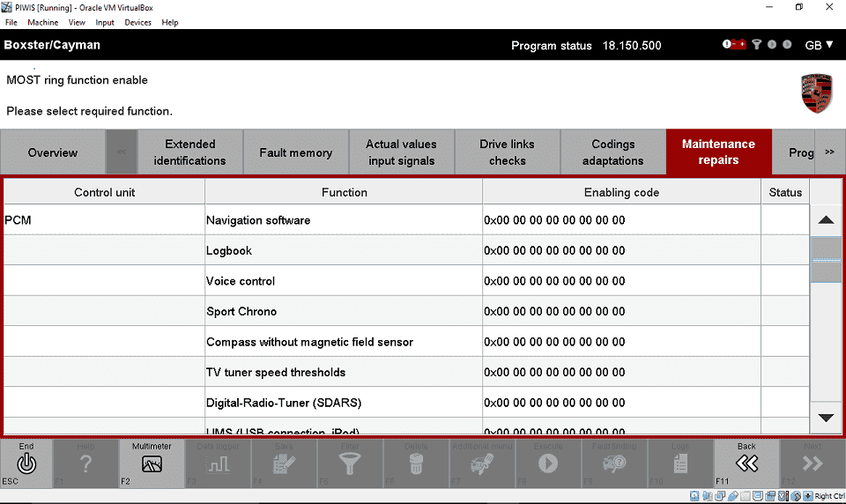Click the Next double-arrow button
Image resolution: width=846 pixels, height=504 pixels.
(x=812, y=463)
